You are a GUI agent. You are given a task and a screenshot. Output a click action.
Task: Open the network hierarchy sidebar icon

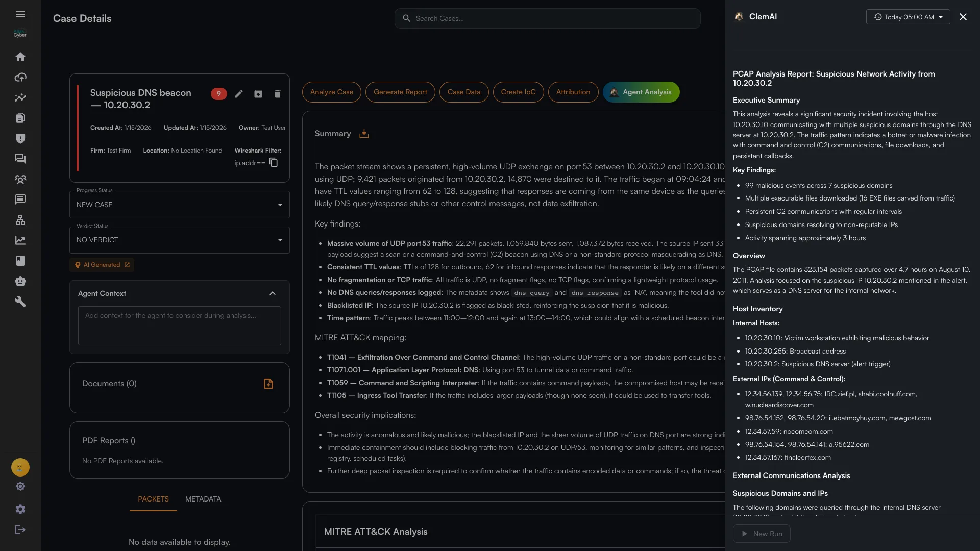click(x=20, y=220)
